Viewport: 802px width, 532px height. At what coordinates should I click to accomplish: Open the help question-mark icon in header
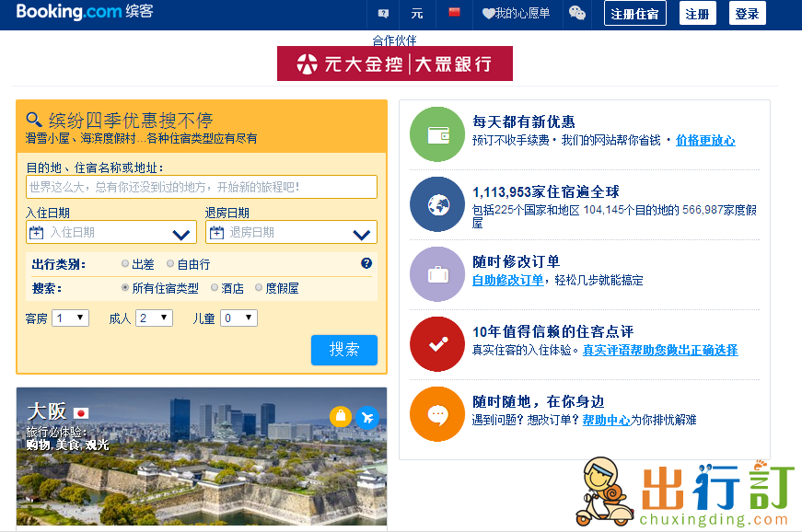pos(383,13)
